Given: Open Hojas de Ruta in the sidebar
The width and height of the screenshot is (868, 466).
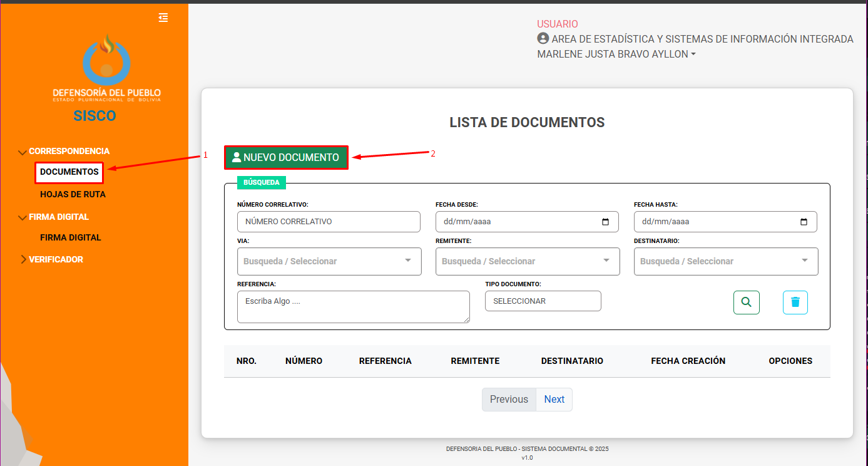Looking at the screenshot, I should 73,195.
